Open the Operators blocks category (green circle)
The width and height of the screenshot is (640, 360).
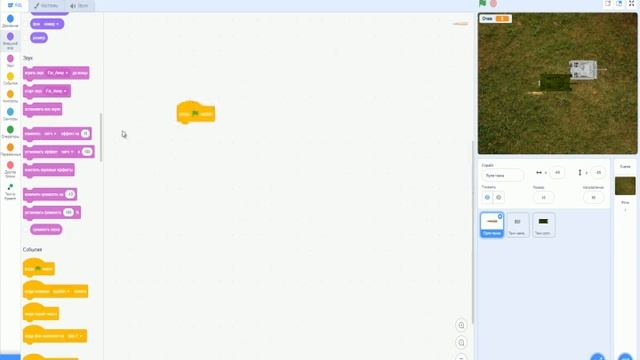point(10,132)
